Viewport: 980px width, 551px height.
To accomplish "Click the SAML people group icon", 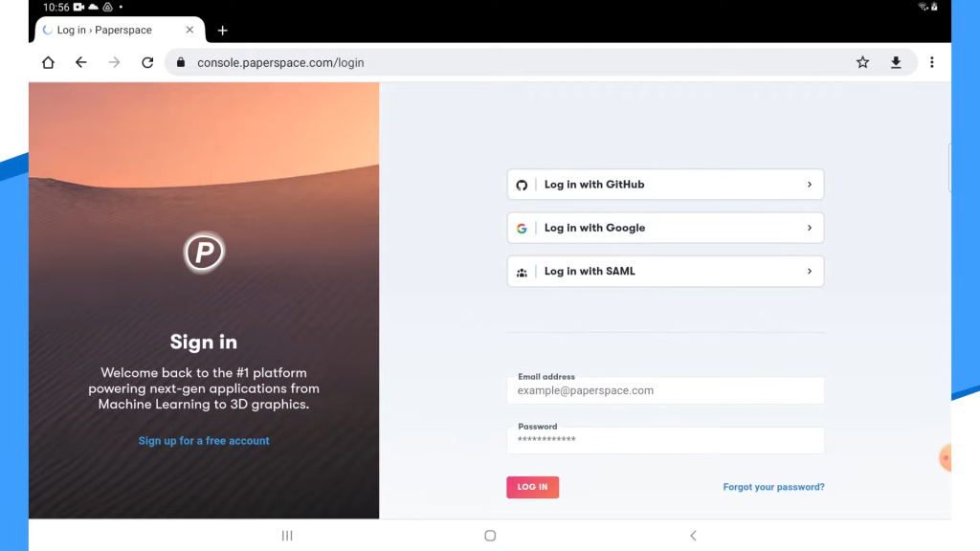I will (522, 273).
